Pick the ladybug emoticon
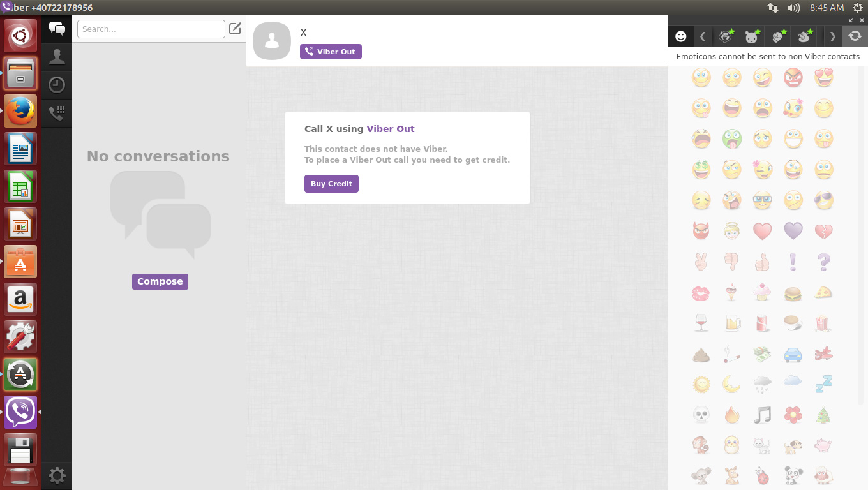868x490 pixels. 763,475
